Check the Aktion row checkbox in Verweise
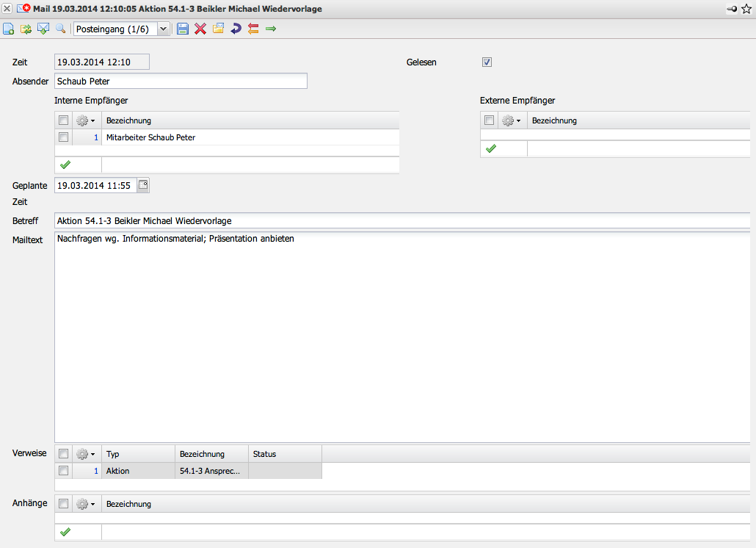756x548 pixels. [x=63, y=470]
